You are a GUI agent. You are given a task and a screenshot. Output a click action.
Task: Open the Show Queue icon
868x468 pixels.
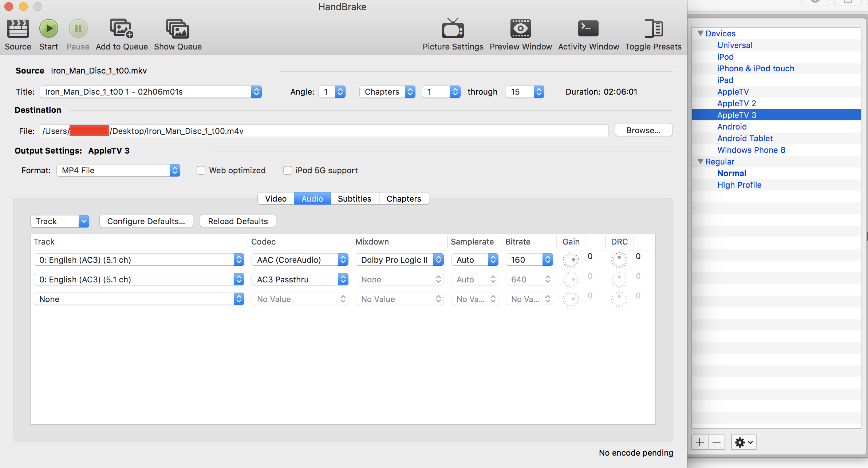(178, 29)
